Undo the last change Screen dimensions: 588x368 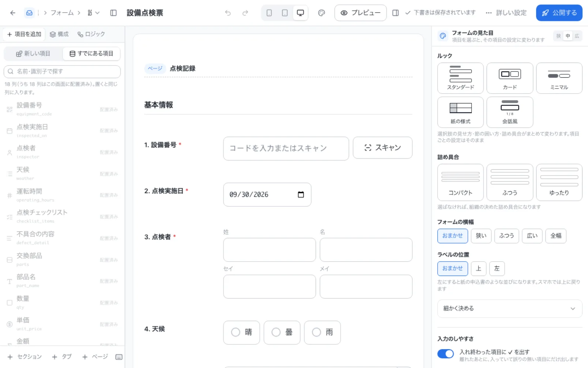point(228,13)
